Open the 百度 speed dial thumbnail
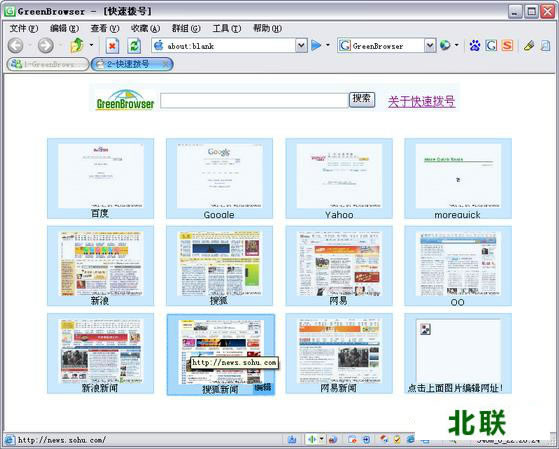This screenshot has height=449, width=559. 101,178
